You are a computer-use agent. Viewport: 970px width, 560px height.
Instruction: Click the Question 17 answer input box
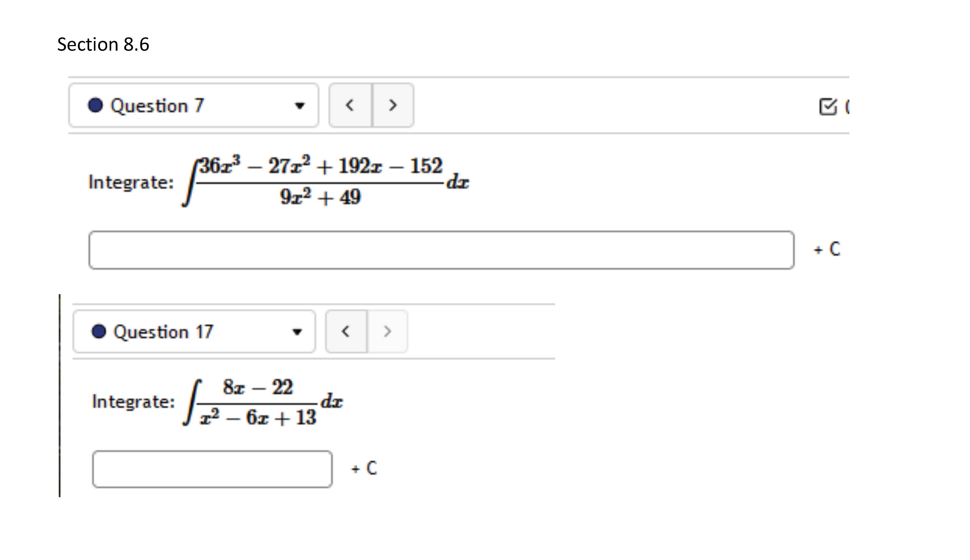click(x=212, y=469)
